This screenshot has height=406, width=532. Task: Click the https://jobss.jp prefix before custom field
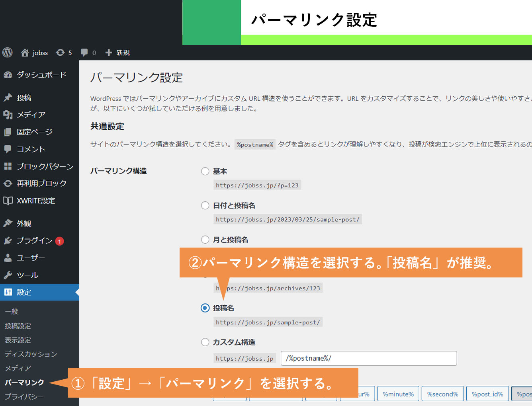tap(244, 358)
